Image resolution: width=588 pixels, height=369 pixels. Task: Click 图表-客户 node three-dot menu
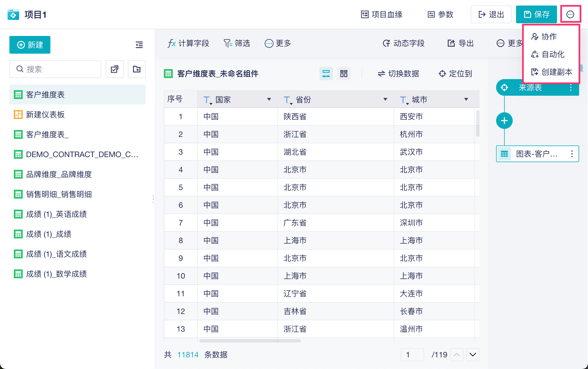click(572, 154)
